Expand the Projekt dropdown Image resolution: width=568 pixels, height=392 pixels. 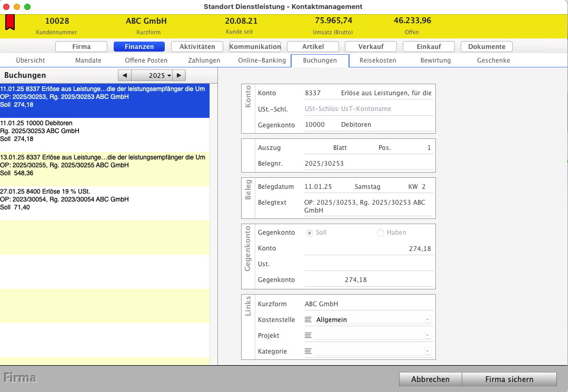click(427, 336)
